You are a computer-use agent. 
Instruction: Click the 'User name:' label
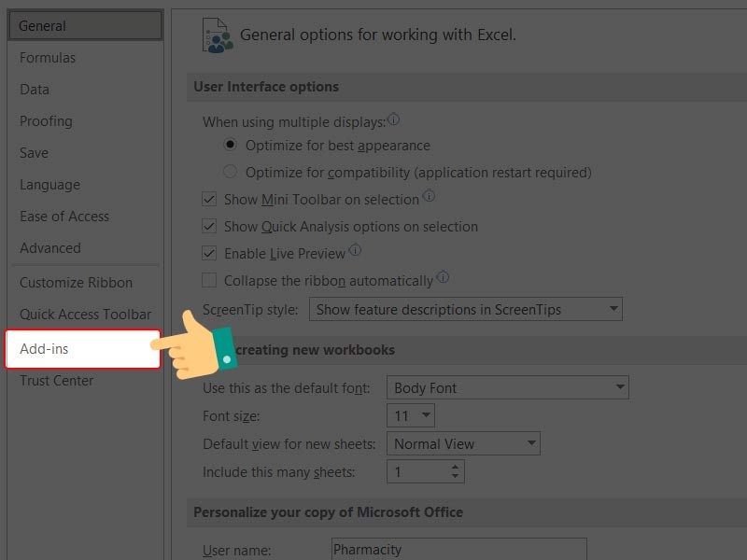pos(237,551)
